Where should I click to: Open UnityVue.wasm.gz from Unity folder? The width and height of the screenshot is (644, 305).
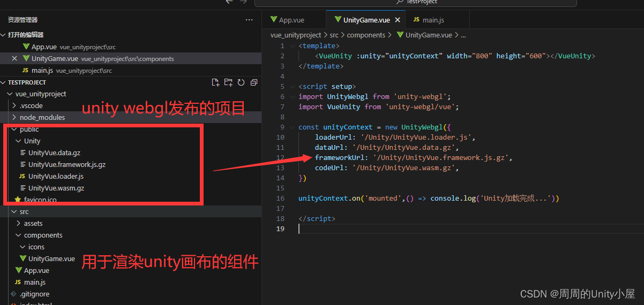click(56, 188)
